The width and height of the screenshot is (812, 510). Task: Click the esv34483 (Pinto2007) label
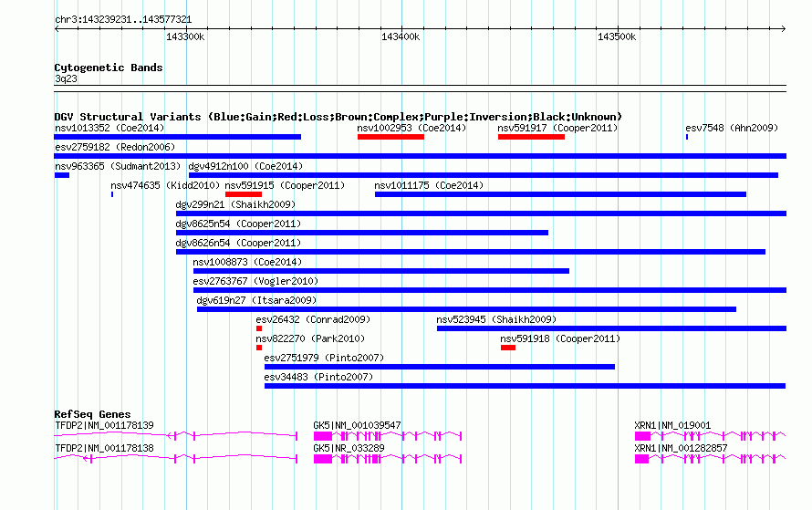click(318, 377)
